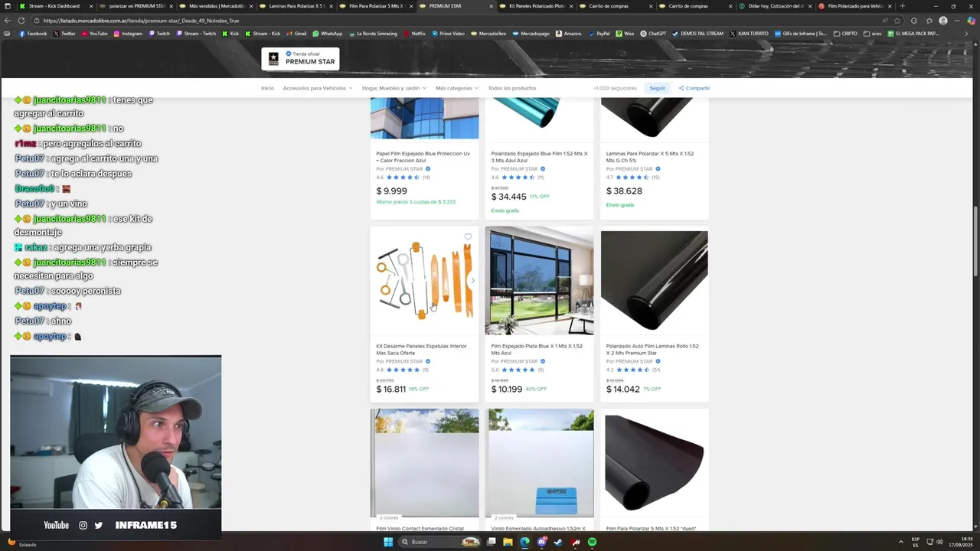Click the $ 10.199 price text
The width and height of the screenshot is (980, 551).
click(x=507, y=390)
